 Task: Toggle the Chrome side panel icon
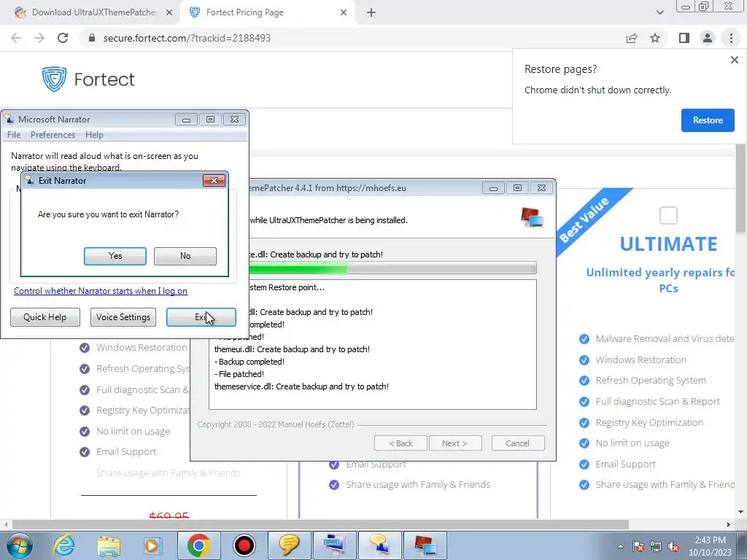pos(684,38)
